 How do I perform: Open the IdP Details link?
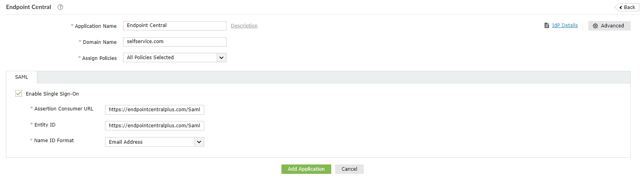pyautogui.click(x=565, y=25)
